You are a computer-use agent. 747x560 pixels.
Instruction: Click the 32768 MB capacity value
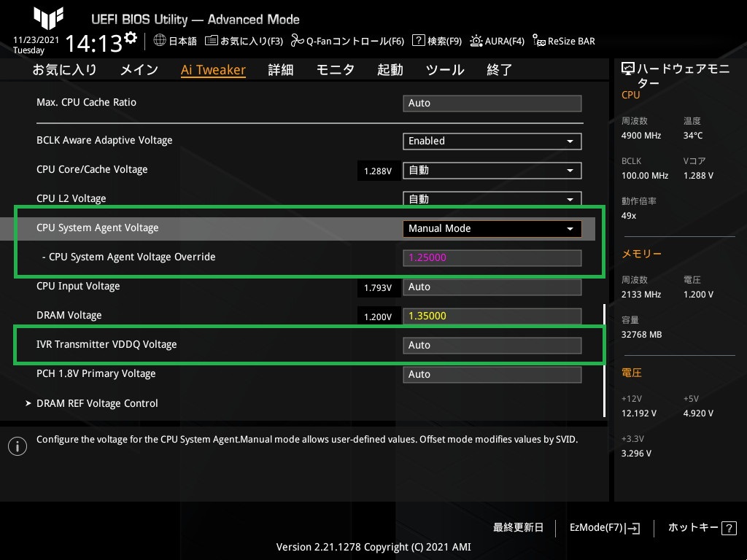642,335
